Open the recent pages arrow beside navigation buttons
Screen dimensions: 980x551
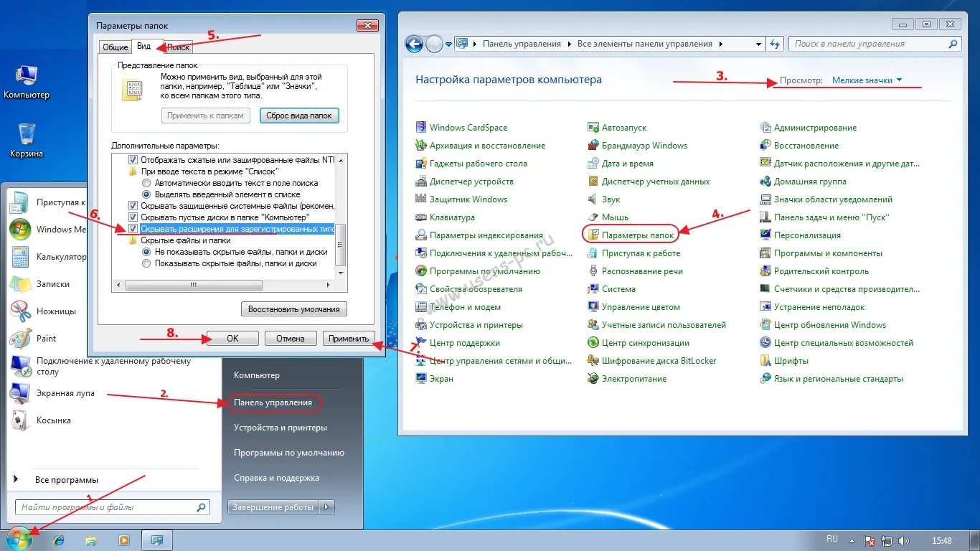(449, 44)
